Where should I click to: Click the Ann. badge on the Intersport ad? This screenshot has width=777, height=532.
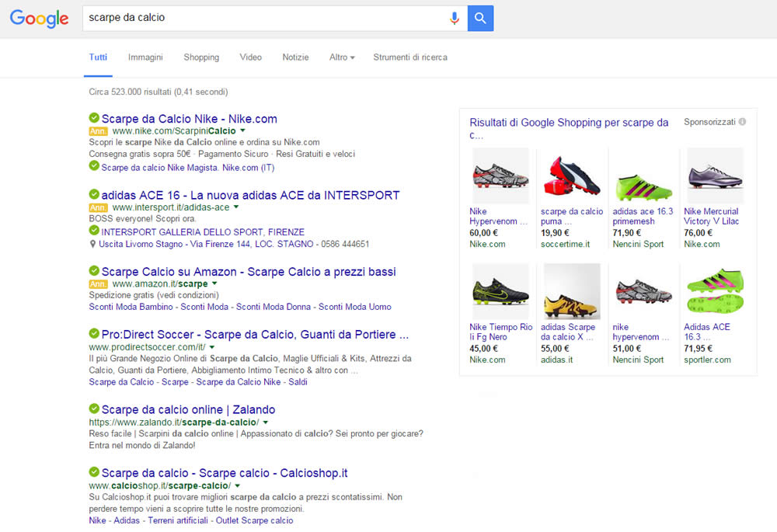98,207
